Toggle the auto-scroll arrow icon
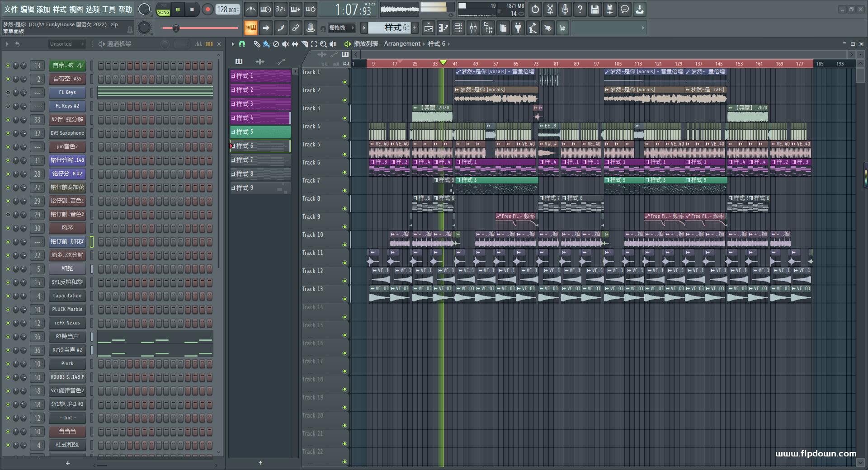The width and height of the screenshot is (868, 470). (x=266, y=28)
